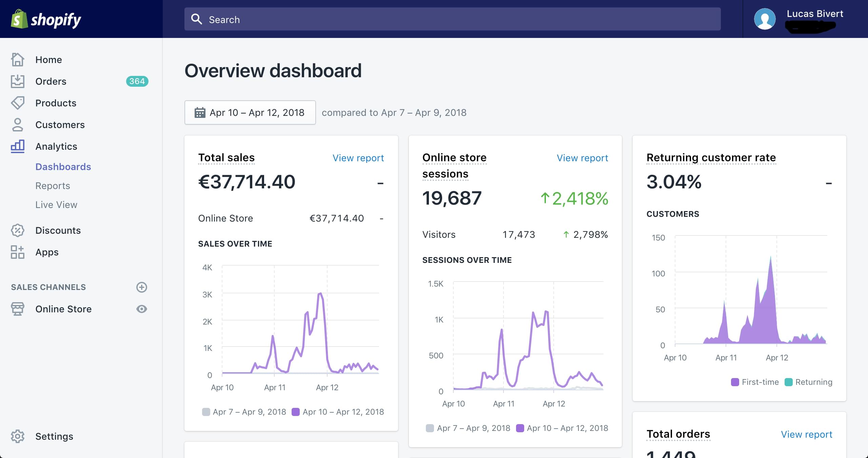Click the €37,714.40 total sales value
This screenshot has width=868, height=458.
(246, 182)
